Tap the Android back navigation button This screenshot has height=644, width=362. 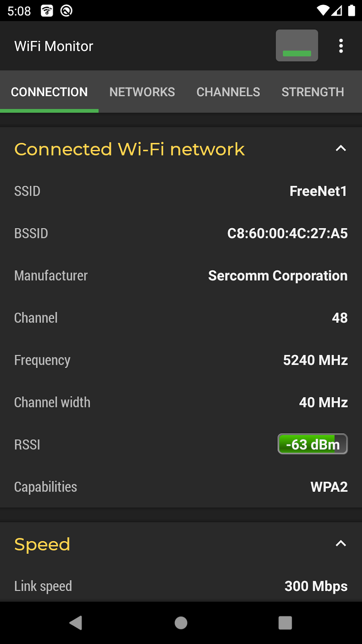point(76,623)
